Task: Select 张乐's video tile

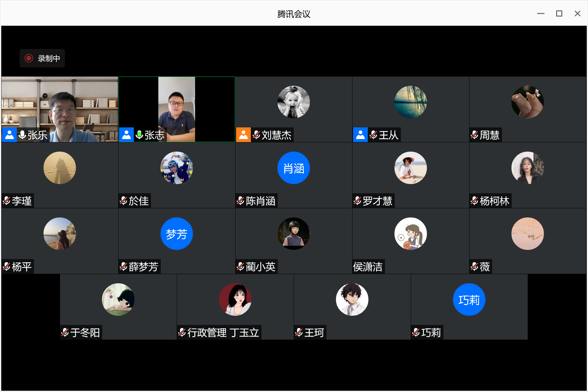Action: coord(60,104)
